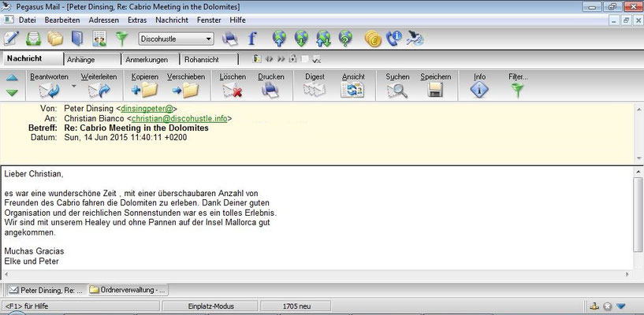Click the message body horizontal scroll right arrow
This screenshot has width=644, height=315.
click(627, 274)
